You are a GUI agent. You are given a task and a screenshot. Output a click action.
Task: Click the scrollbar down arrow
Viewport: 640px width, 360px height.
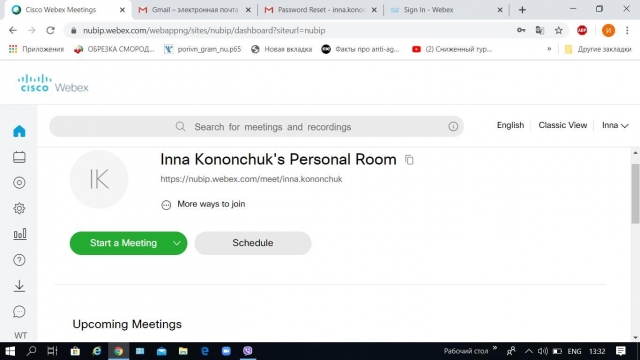(x=635, y=338)
